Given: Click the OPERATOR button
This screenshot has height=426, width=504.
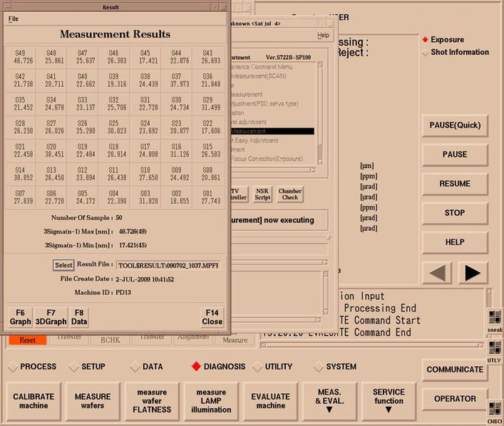Looking at the screenshot, I should click(455, 399).
